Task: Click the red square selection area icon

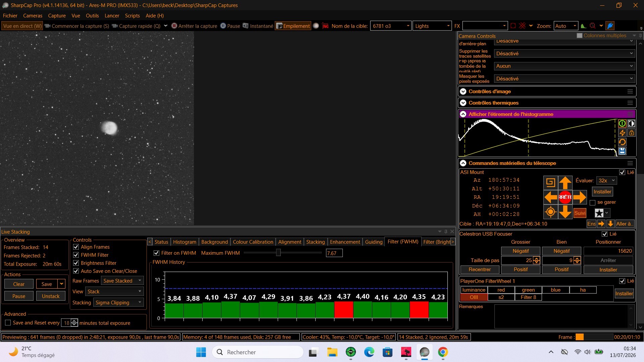Action: [x=513, y=26]
